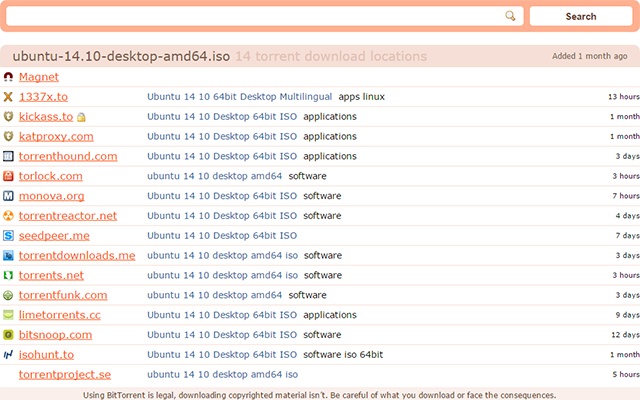The width and height of the screenshot is (640, 400).
Task: Open the bitsnoop.com link
Action: pos(55,335)
